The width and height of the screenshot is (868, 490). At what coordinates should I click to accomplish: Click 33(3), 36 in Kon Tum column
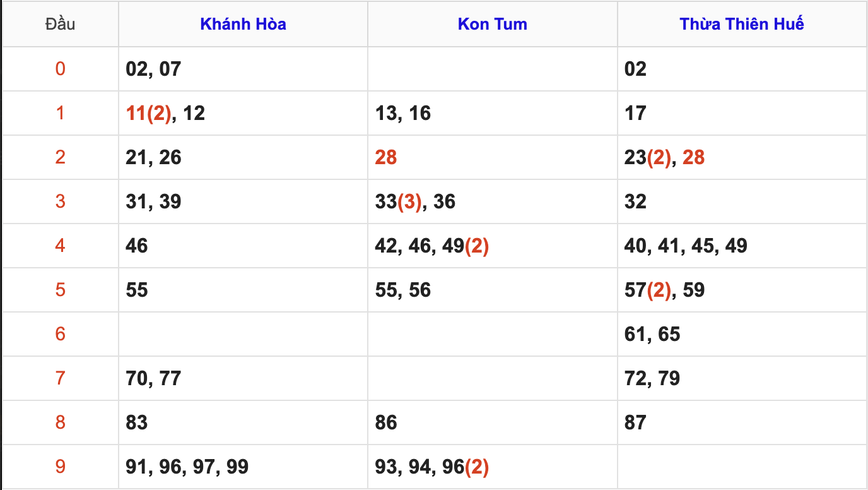414,201
